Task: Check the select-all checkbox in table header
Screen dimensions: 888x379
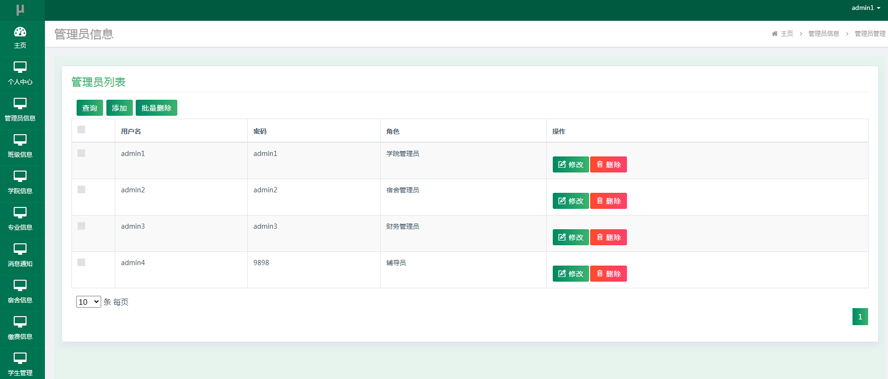Action: (x=81, y=130)
